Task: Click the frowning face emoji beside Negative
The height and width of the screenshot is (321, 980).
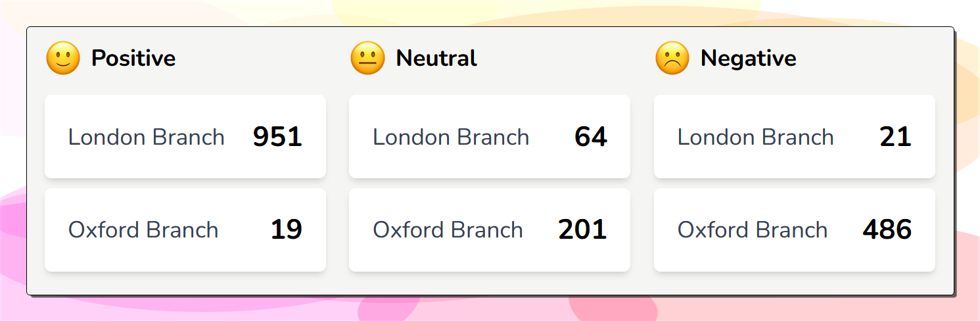Action: pyautogui.click(x=672, y=58)
